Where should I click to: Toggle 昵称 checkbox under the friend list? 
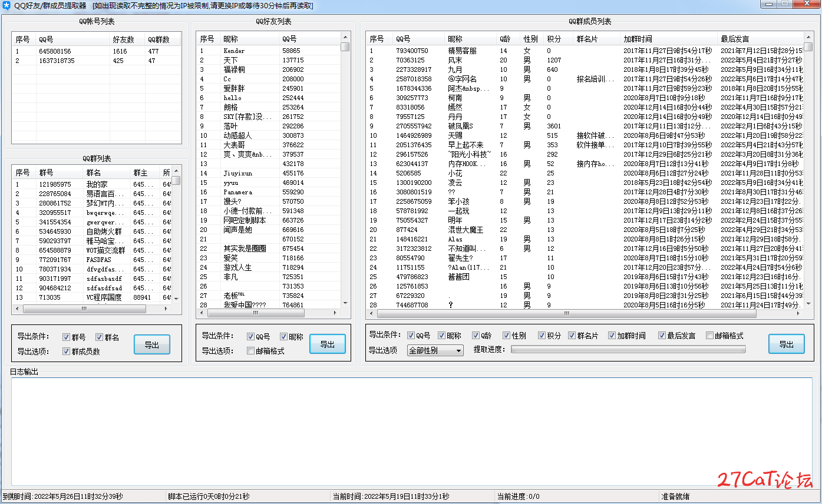(284, 337)
